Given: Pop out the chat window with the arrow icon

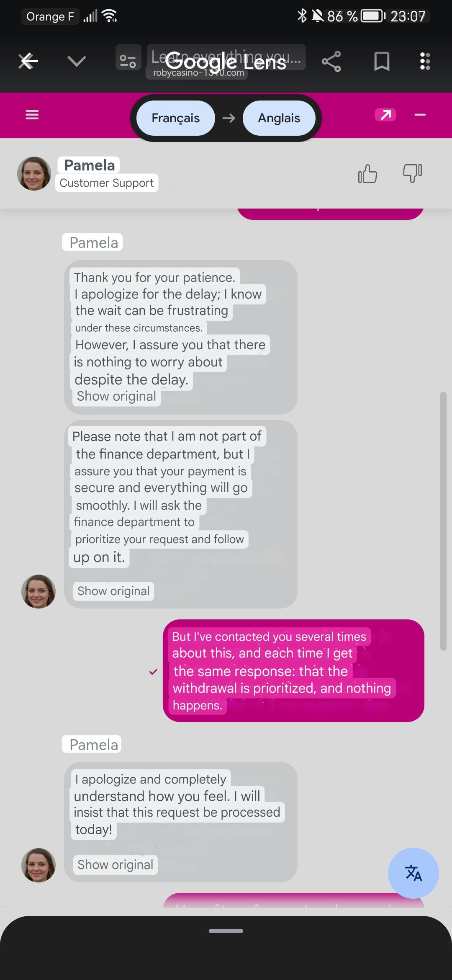Looking at the screenshot, I should click(385, 114).
